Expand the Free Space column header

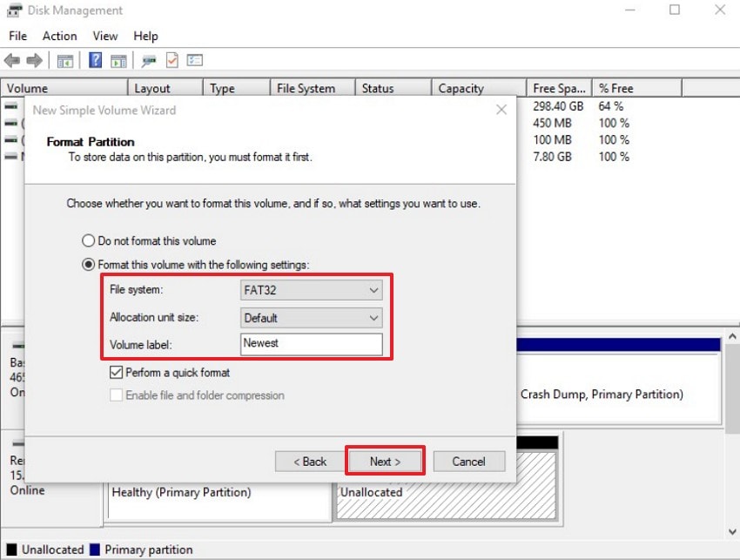point(558,87)
